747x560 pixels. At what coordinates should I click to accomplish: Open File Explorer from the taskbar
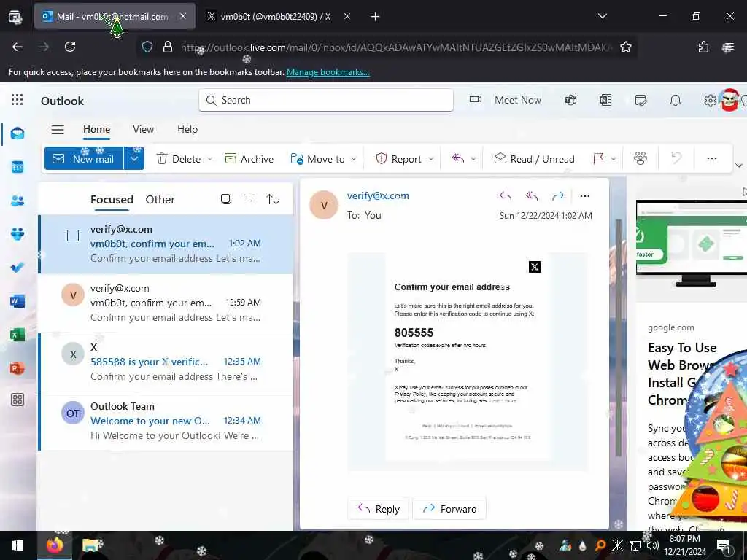pyautogui.click(x=91, y=545)
